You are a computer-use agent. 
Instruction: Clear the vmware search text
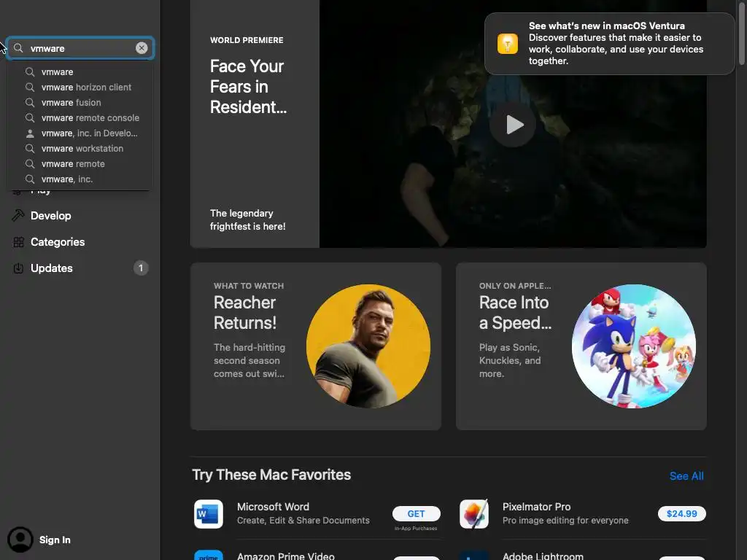tap(142, 48)
